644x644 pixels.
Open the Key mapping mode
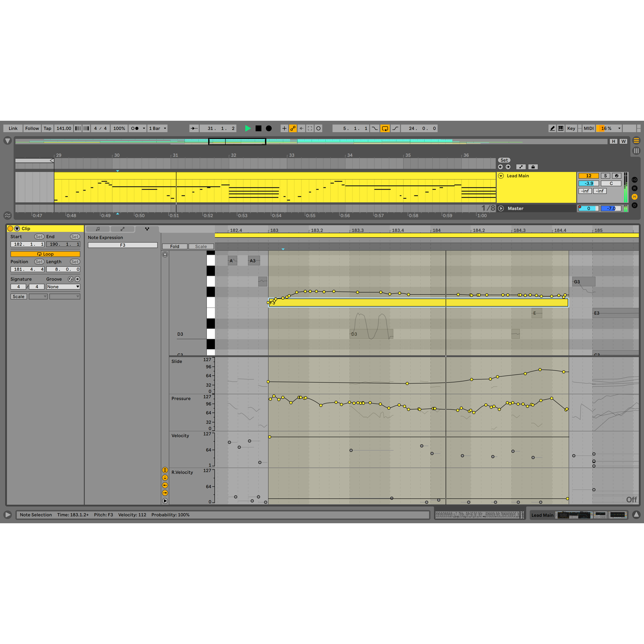tap(571, 128)
